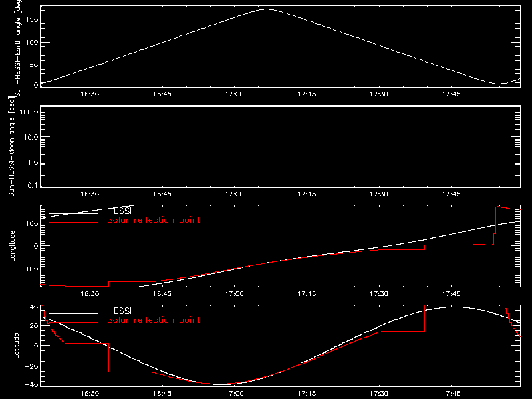This screenshot has height=399, width=532.
Task: Click 16:45 time label under Latitude plot
Action: tap(162, 393)
